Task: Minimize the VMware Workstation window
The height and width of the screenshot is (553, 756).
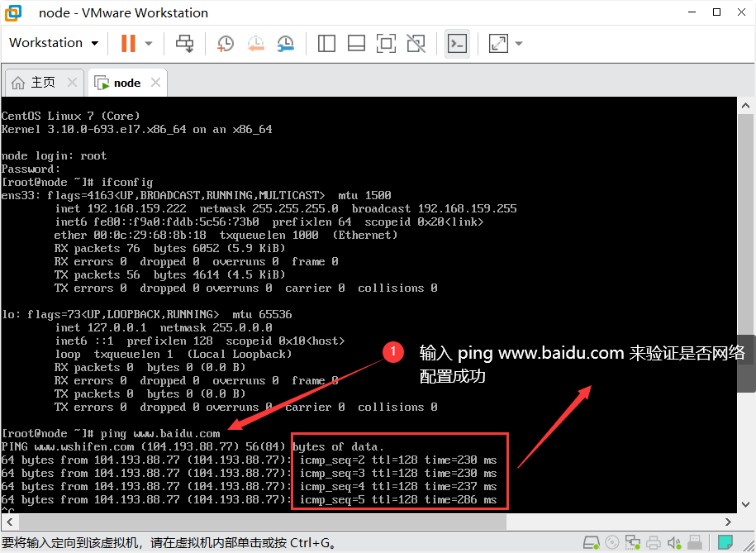Action: 692,12
